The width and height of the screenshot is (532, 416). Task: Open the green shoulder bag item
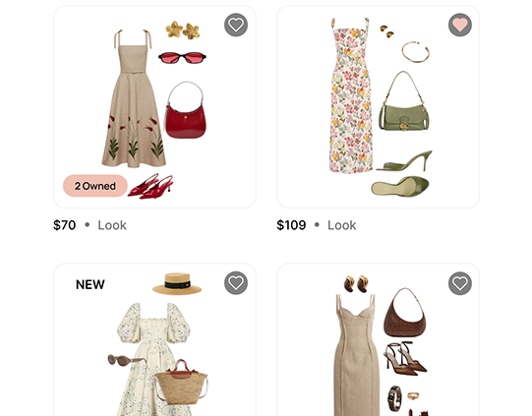click(404, 100)
